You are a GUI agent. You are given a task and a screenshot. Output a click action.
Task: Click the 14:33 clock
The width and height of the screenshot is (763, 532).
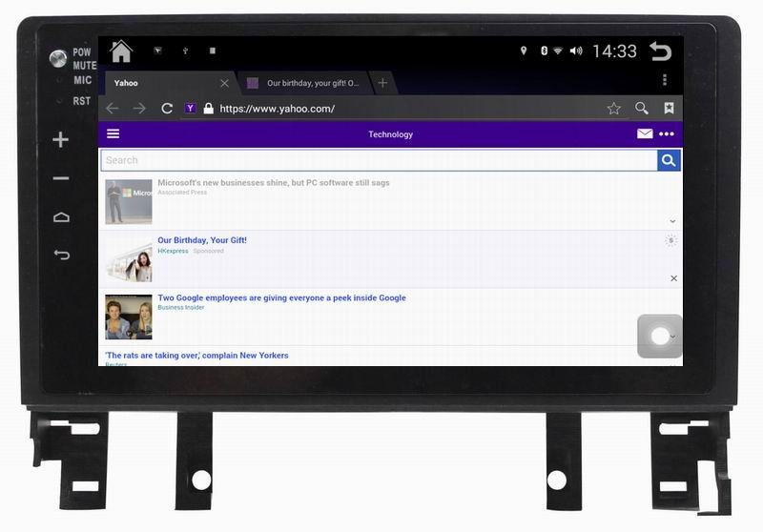(x=614, y=51)
